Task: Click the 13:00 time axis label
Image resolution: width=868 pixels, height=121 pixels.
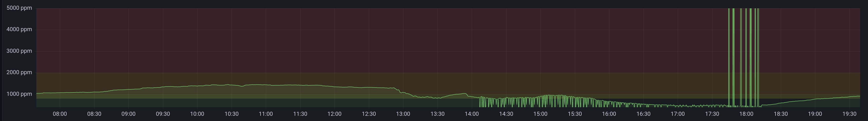Action: coord(403,114)
